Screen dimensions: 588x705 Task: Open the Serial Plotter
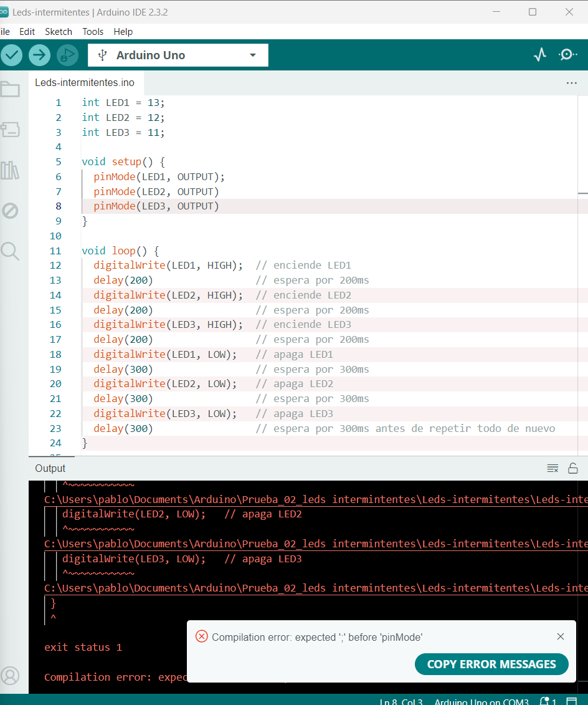(540, 55)
